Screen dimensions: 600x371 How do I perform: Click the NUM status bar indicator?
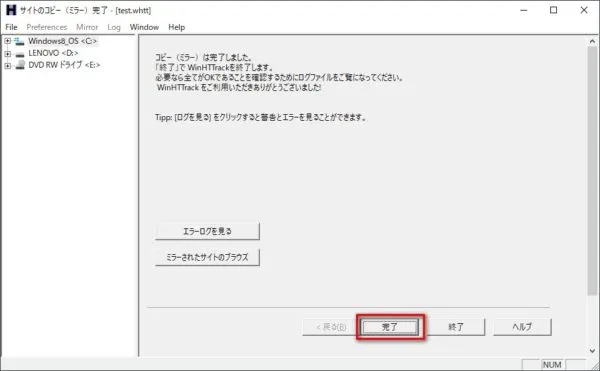tap(552, 364)
